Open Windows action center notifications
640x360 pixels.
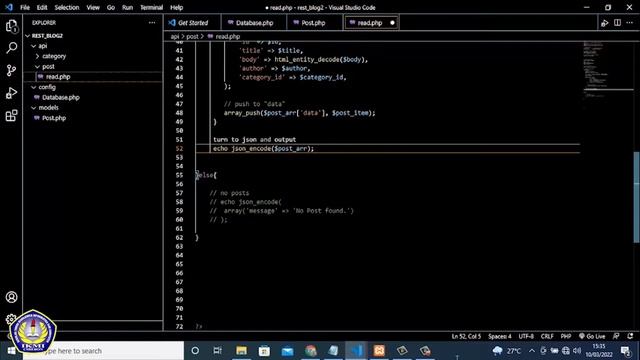click(x=625, y=351)
